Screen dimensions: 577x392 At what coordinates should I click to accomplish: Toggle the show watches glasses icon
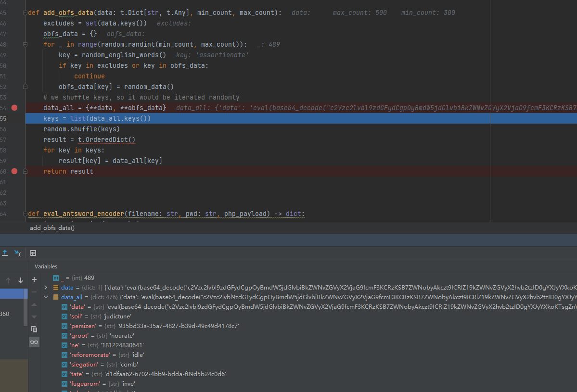click(x=34, y=342)
